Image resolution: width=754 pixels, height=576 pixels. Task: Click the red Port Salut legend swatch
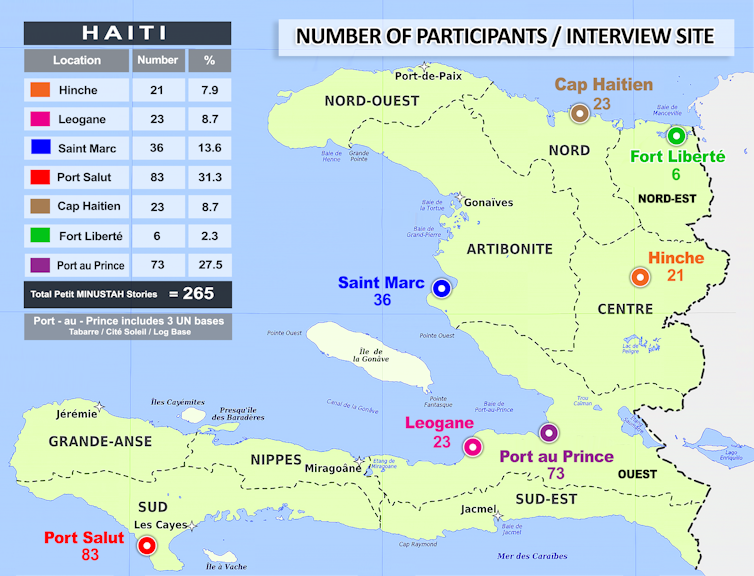(x=40, y=177)
